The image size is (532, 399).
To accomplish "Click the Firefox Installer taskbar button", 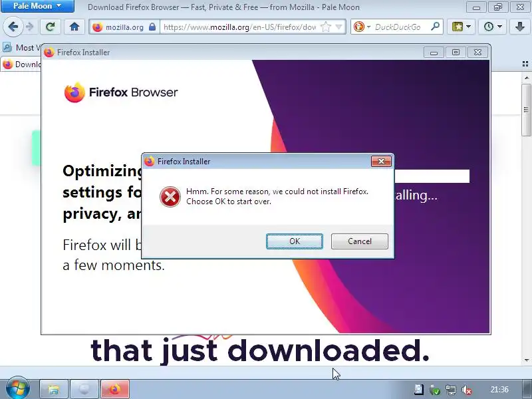I will (x=115, y=389).
